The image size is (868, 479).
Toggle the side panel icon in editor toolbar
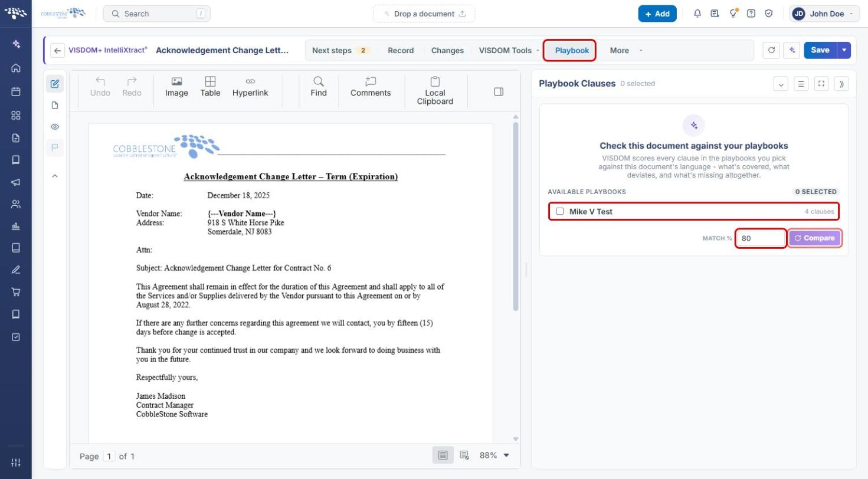pos(499,91)
